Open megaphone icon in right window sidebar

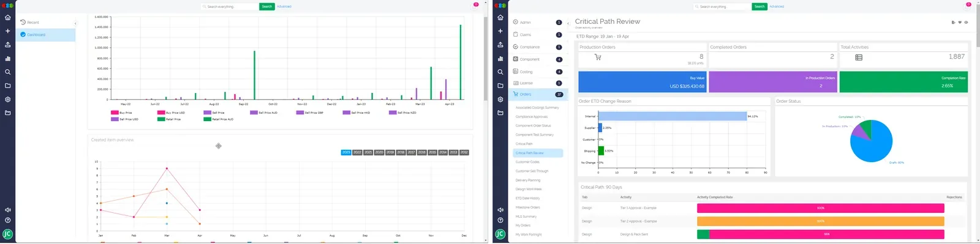coord(500,210)
